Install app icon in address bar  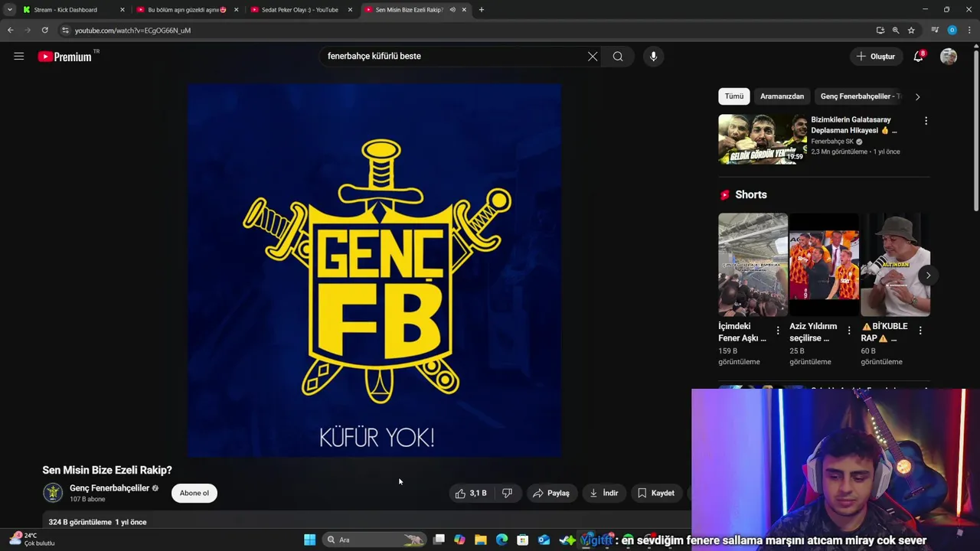coord(880,30)
